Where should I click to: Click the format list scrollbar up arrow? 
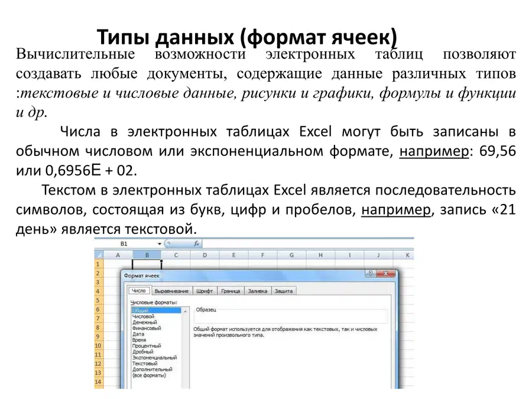[x=185, y=311]
